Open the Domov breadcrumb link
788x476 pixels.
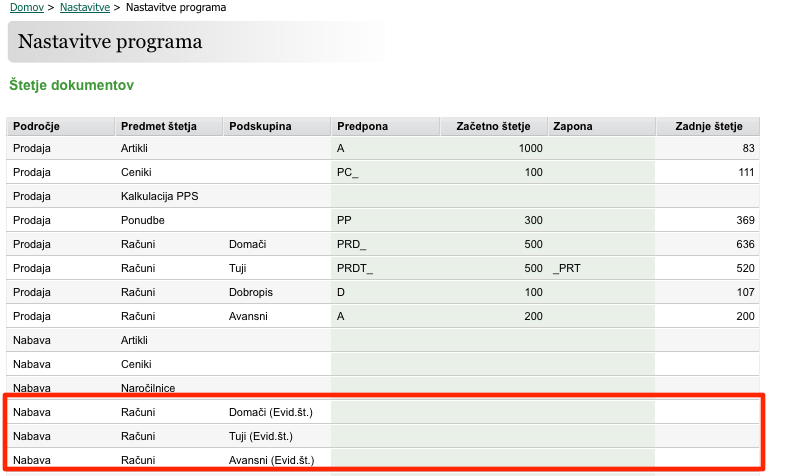(x=27, y=7)
